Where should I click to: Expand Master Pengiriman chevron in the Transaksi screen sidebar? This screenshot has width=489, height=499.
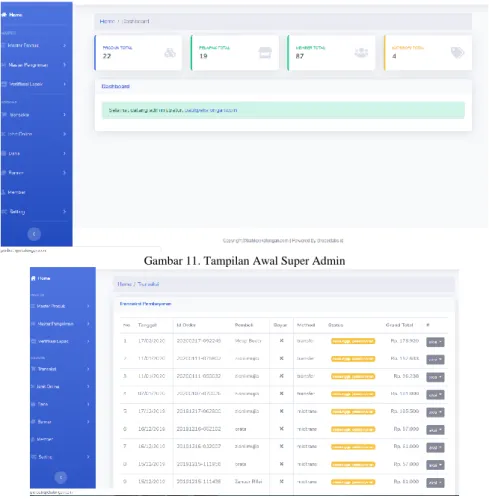88,324
